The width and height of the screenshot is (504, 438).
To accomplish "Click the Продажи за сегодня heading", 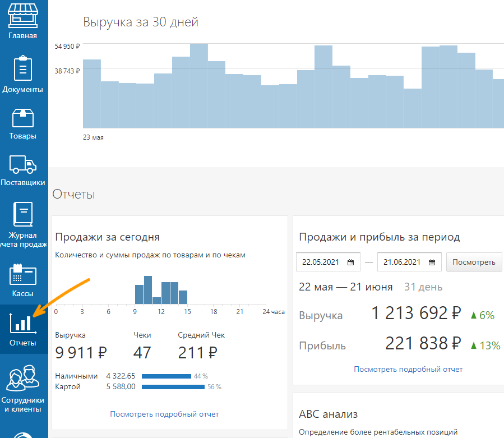I will (107, 237).
